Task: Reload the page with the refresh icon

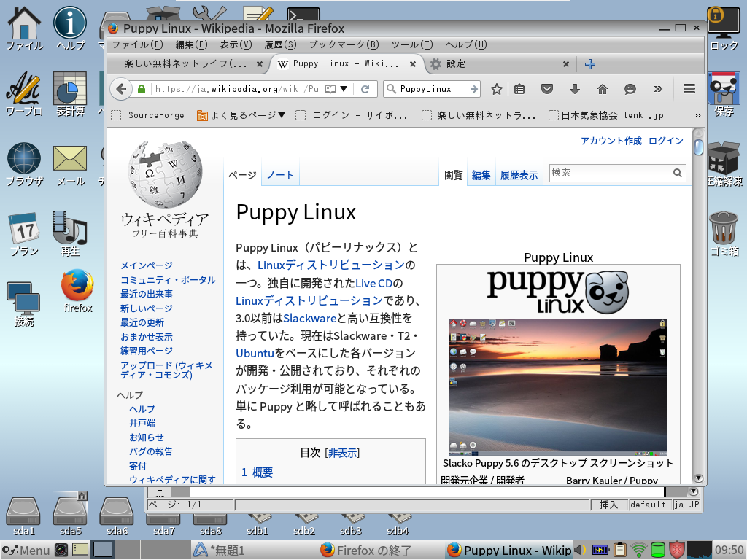Action: (365, 89)
